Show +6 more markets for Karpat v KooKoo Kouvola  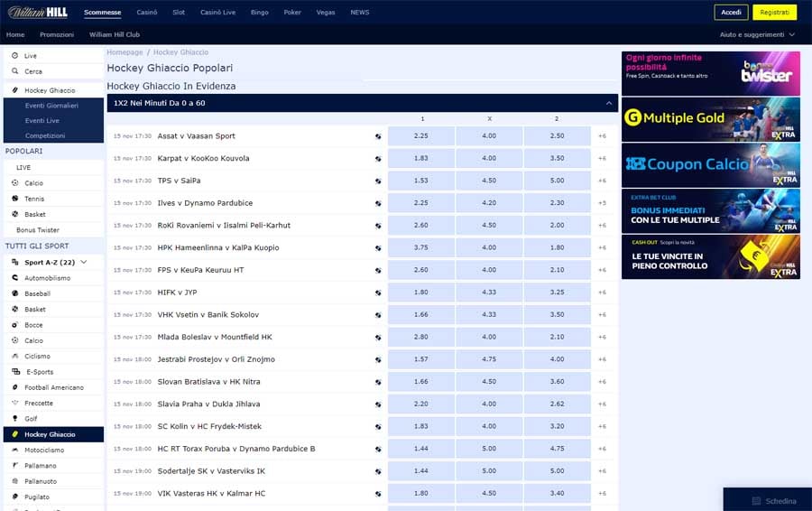click(x=603, y=158)
